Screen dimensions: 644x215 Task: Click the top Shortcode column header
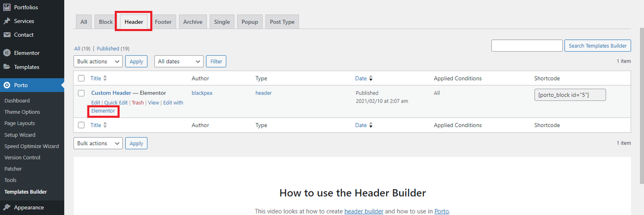(547, 78)
